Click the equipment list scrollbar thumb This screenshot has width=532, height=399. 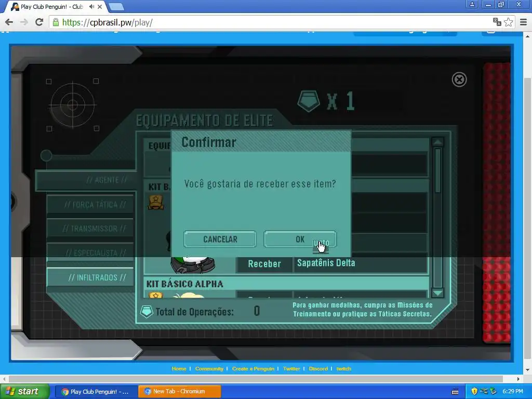click(437, 170)
